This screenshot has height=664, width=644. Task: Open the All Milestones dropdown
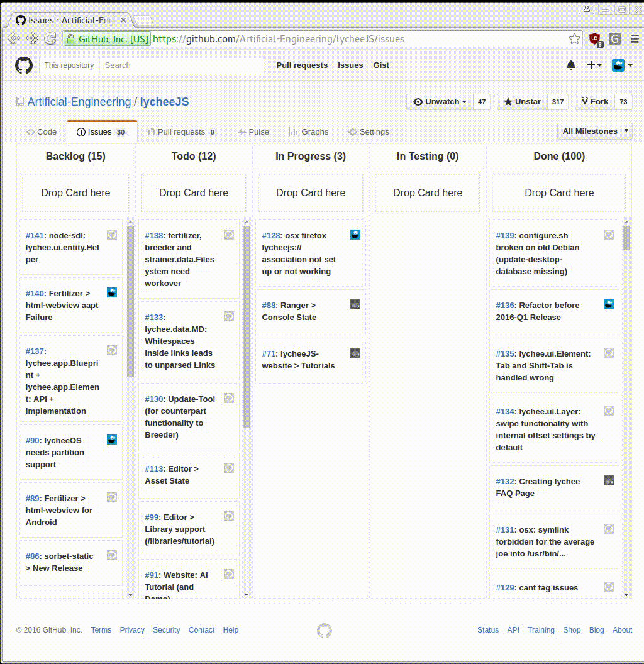point(595,131)
